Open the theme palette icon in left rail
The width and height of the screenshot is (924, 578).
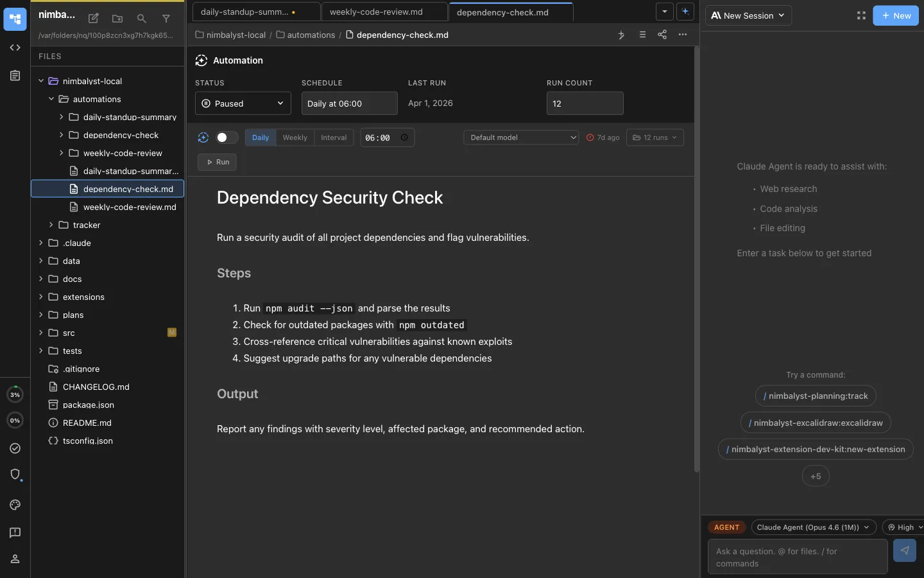tap(15, 505)
